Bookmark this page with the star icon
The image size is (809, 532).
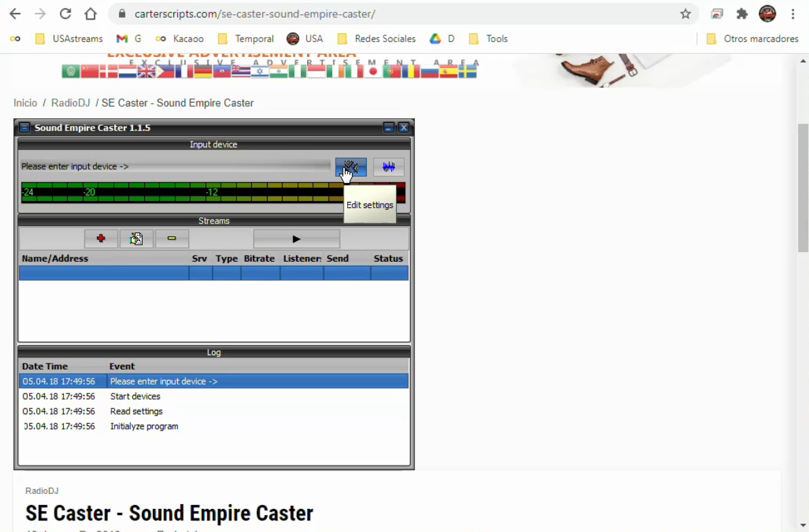(685, 14)
